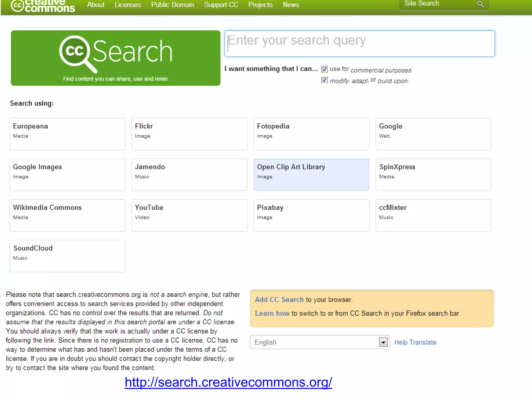Open the About menu item

click(x=96, y=5)
